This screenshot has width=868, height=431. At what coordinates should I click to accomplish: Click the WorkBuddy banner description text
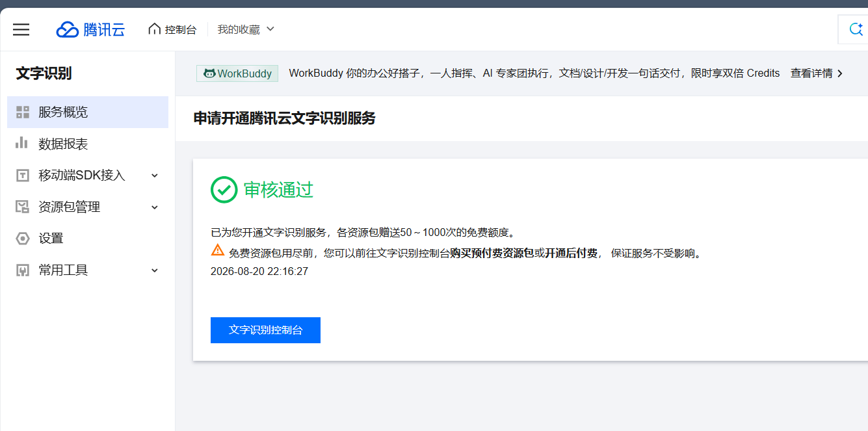pos(534,73)
